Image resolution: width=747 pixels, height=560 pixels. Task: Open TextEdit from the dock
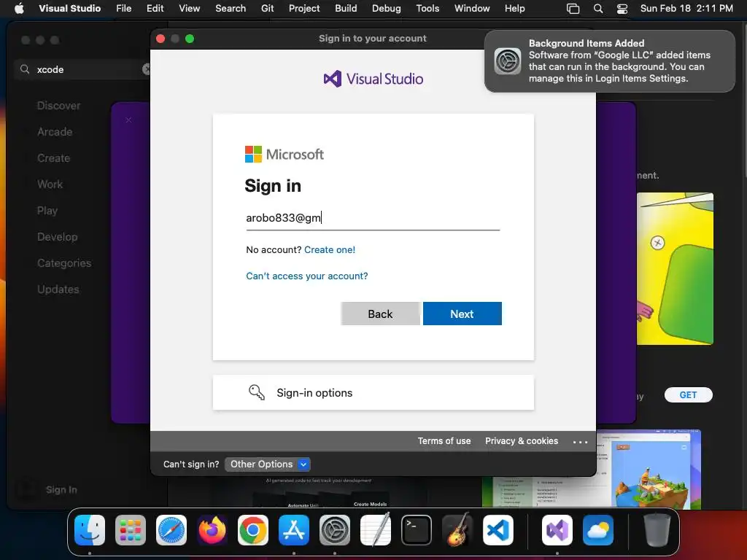pyautogui.click(x=376, y=530)
